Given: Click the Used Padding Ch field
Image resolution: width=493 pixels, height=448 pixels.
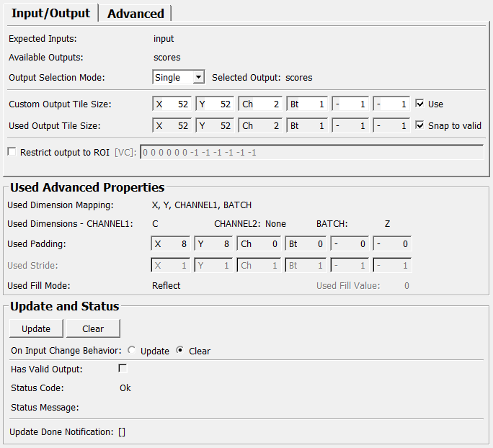Looking at the screenshot, I should click(260, 244).
